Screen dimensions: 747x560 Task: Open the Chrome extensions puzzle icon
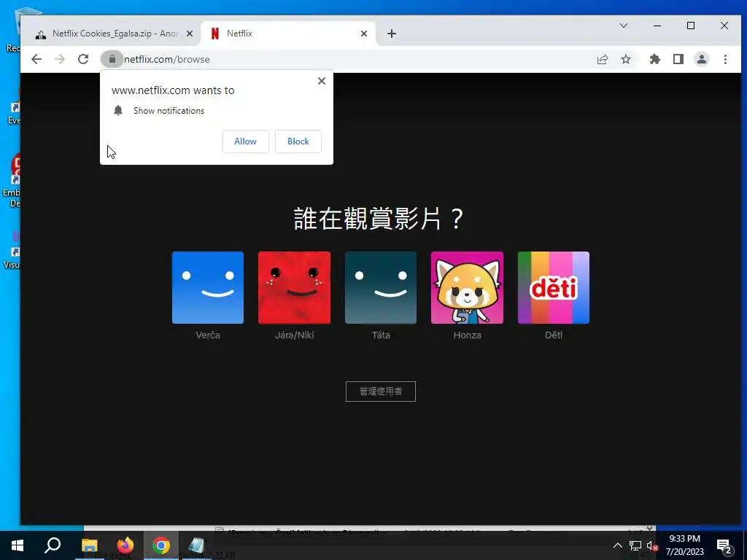tap(655, 59)
